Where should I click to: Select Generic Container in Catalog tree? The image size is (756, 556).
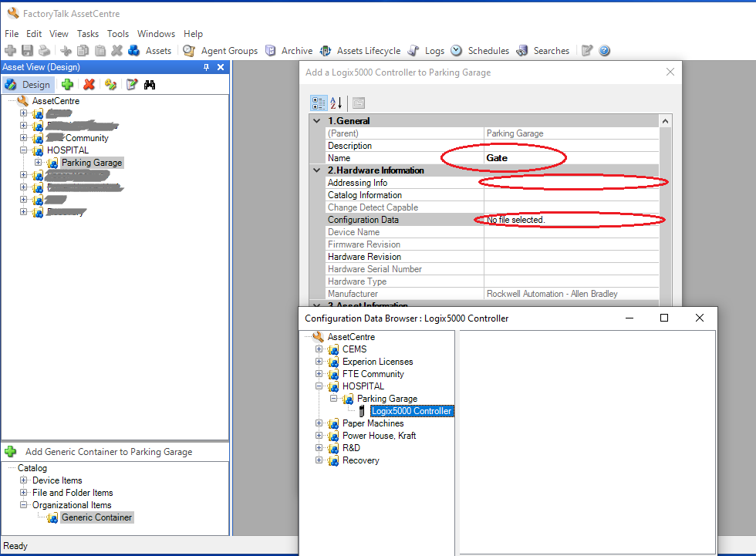click(96, 517)
